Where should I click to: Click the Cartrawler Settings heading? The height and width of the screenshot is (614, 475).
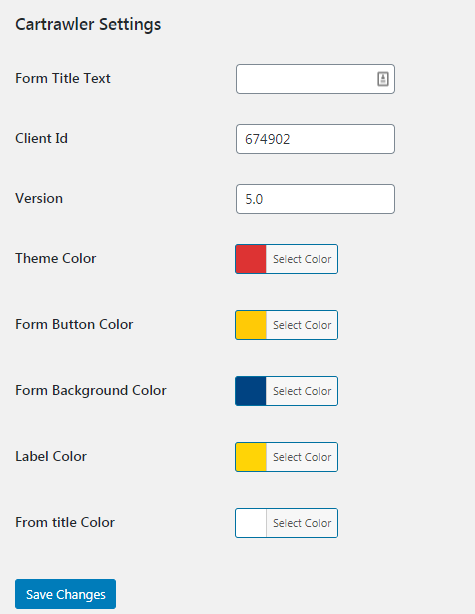88,24
